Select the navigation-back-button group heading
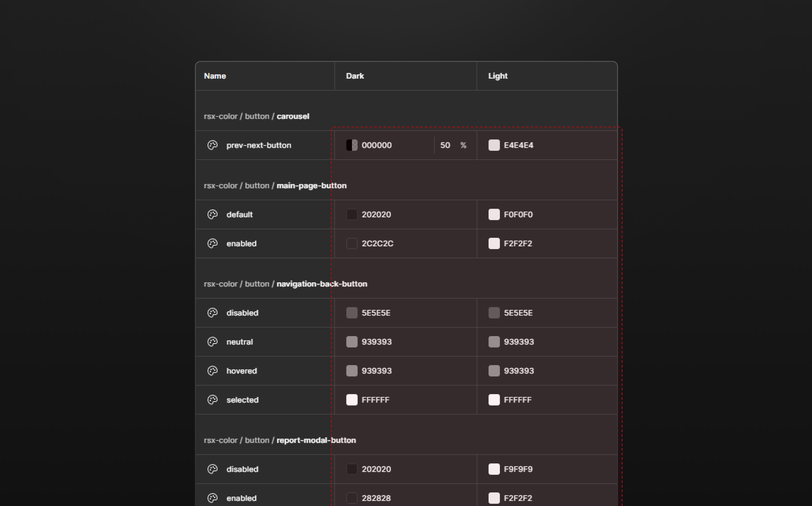The width and height of the screenshot is (812, 506). click(322, 284)
